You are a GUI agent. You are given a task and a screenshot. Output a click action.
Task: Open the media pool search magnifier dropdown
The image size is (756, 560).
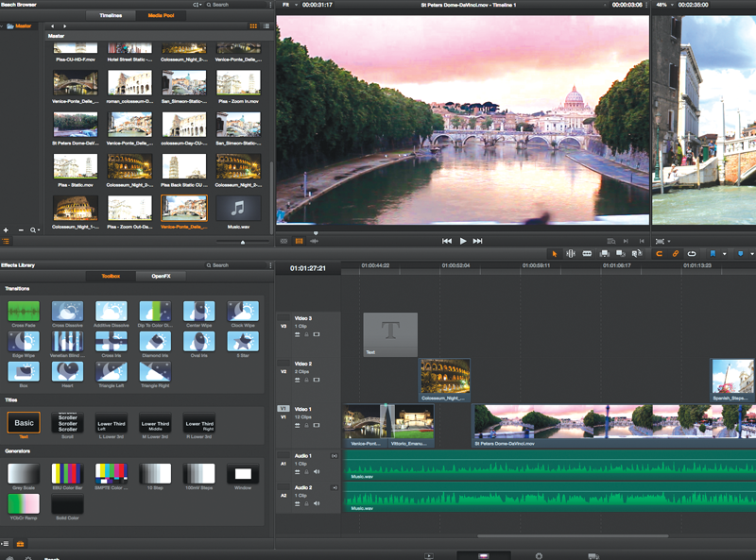point(35,229)
